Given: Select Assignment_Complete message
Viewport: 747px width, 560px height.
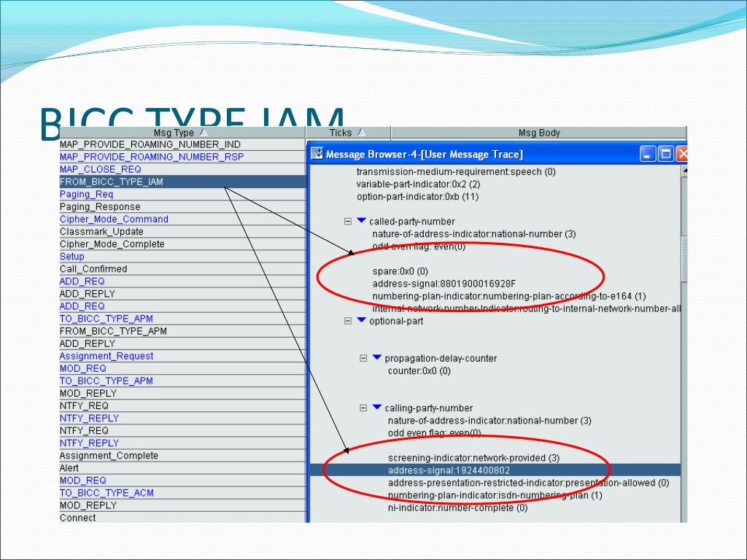Looking at the screenshot, I should point(182,455).
